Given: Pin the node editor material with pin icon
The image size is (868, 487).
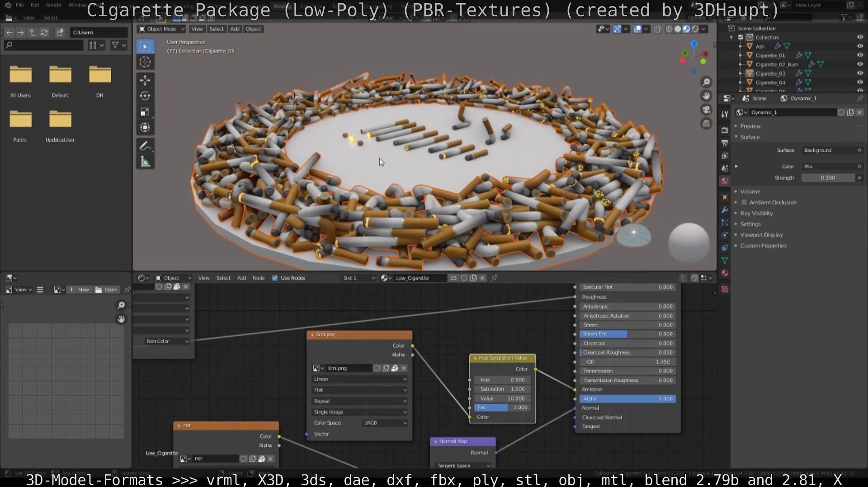Looking at the screenshot, I should (494, 278).
